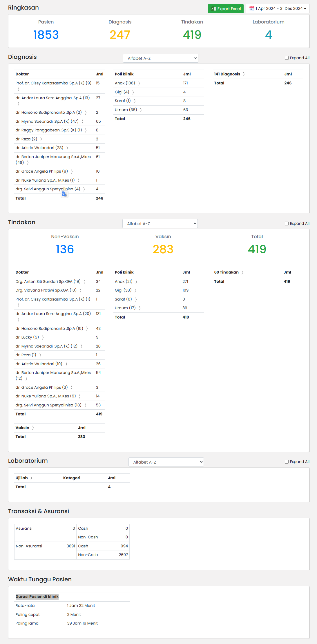This screenshot has width=317, height=644.
Task: Expand the 141 Diagnosis list chevron
Action: [x=244, y=74]
